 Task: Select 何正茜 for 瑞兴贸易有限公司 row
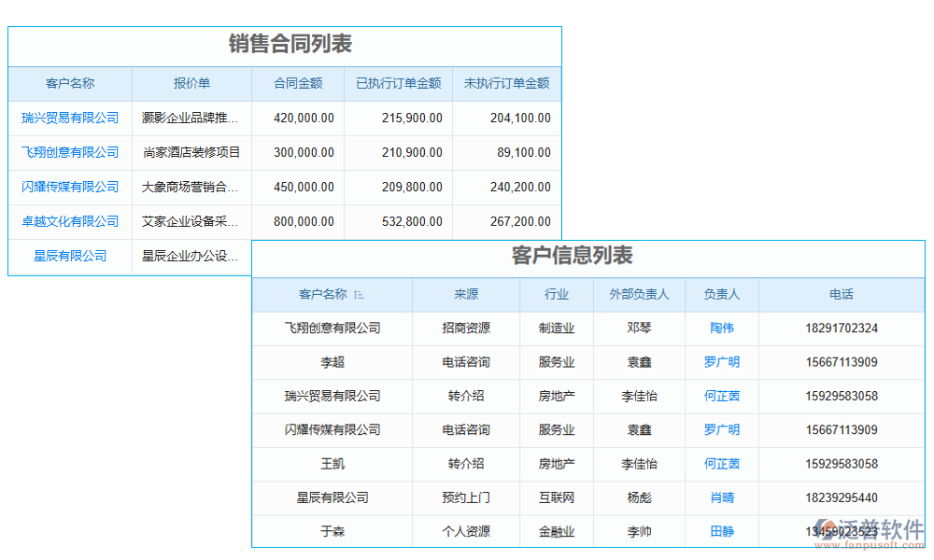coord(722,396)
